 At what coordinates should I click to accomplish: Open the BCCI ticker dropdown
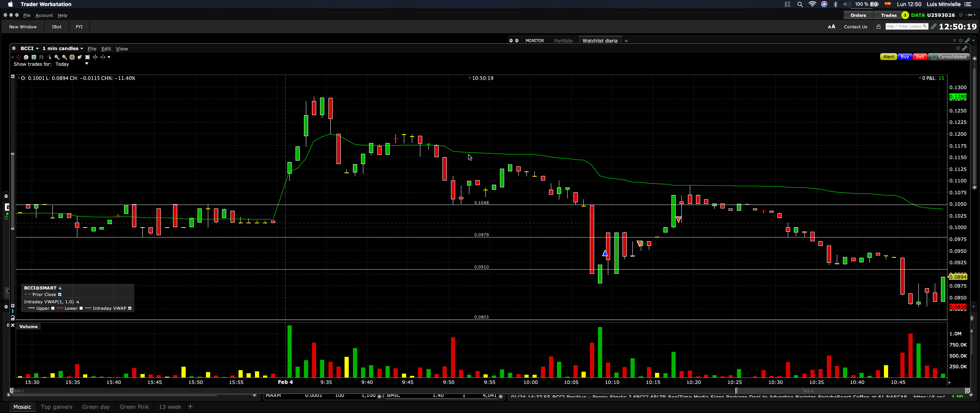[x=29, y=49]
